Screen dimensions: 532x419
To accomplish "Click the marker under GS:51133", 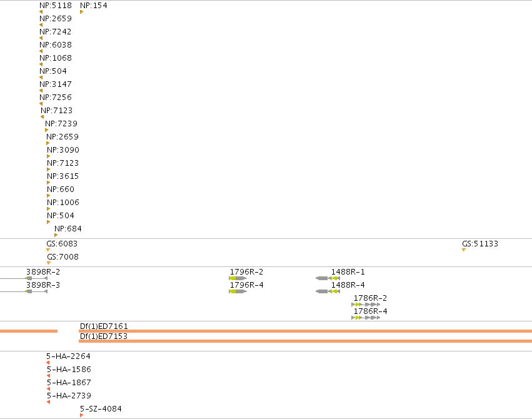I will pos(464,250).
